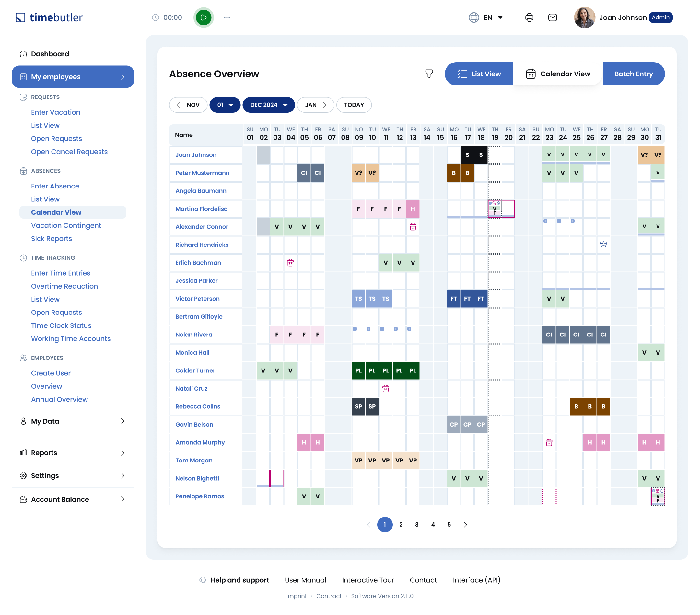Click the globe language icon
Viewport: 700px width, 615px height.
pyautogui.click(x=473, y=17)
